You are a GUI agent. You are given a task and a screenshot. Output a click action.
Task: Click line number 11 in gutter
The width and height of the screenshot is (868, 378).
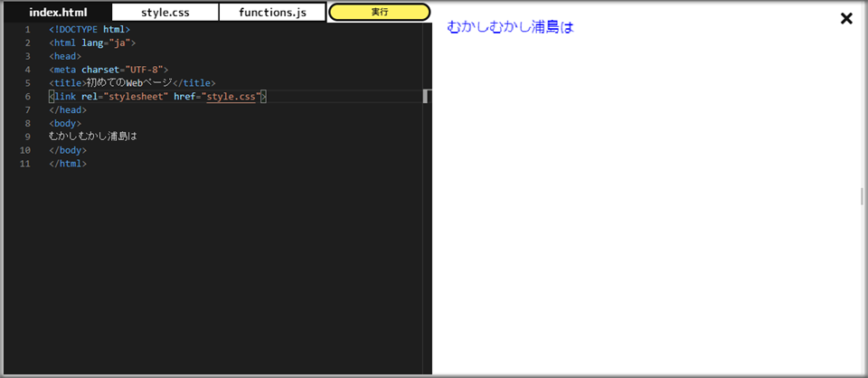(25, 164)
